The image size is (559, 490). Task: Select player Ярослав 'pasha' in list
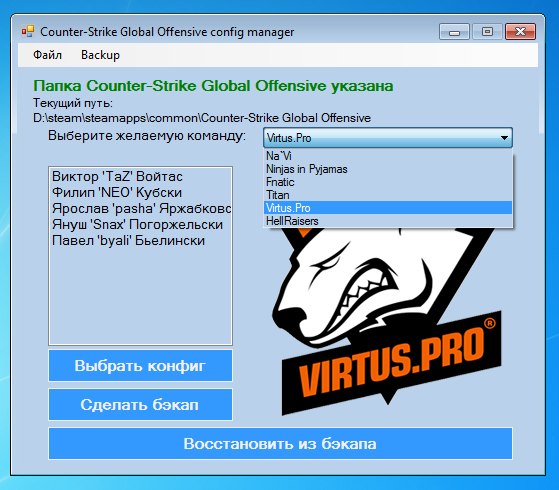tap(140, 209)
